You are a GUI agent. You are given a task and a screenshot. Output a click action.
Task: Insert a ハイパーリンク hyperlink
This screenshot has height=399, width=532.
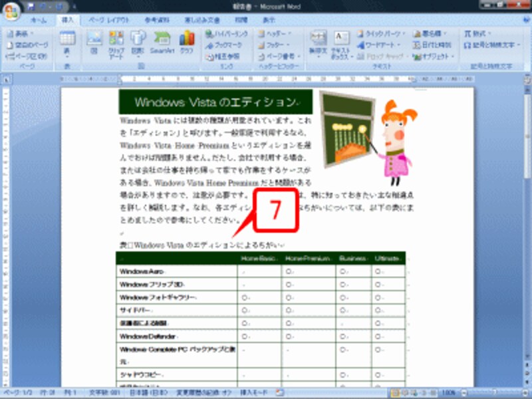point(226,34)
